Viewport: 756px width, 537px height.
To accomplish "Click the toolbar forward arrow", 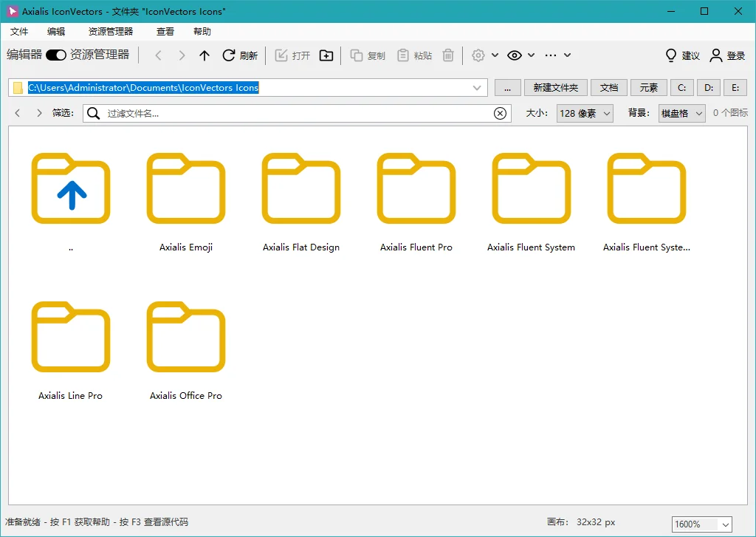I will [x=182, y=55].
